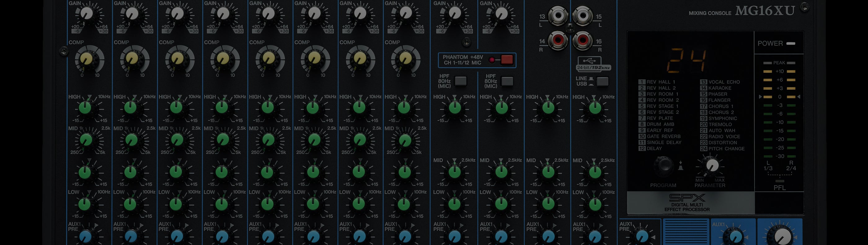
Task: Click RCA input jack 15 L
Action: (x=582, y=16)
